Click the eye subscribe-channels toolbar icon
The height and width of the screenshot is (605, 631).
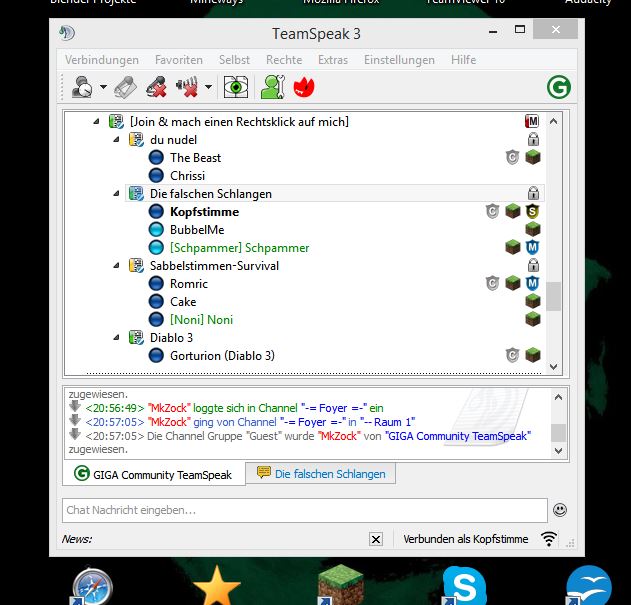236,88
